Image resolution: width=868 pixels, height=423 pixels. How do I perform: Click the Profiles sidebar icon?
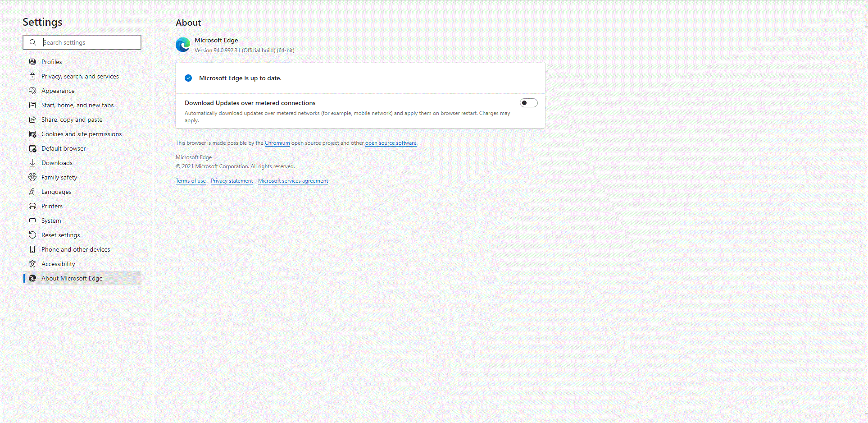32,62
